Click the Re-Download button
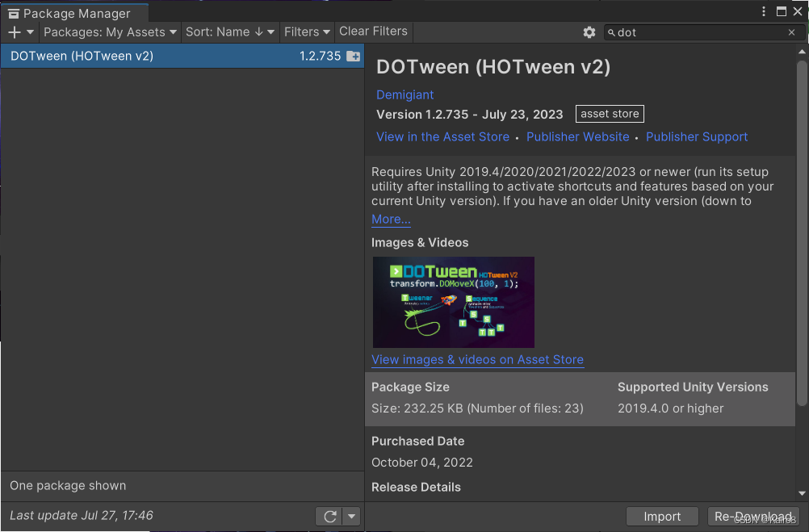This screenshot has width=809, height=532. [752, 517]
